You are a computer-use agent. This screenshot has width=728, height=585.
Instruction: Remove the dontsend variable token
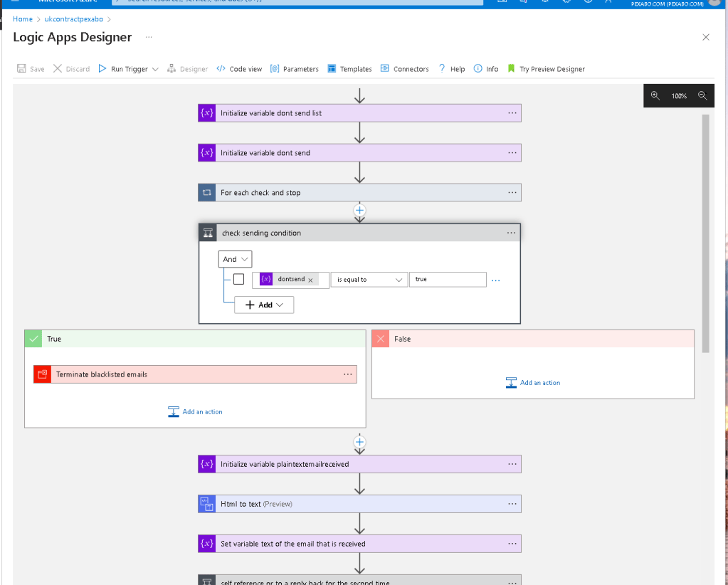click(x=310, y=280)
